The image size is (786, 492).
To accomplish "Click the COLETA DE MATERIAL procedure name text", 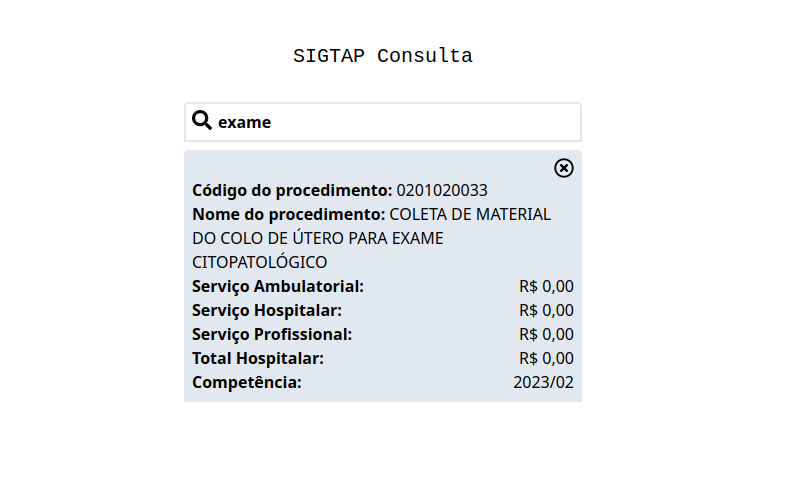I will (470, 215).
